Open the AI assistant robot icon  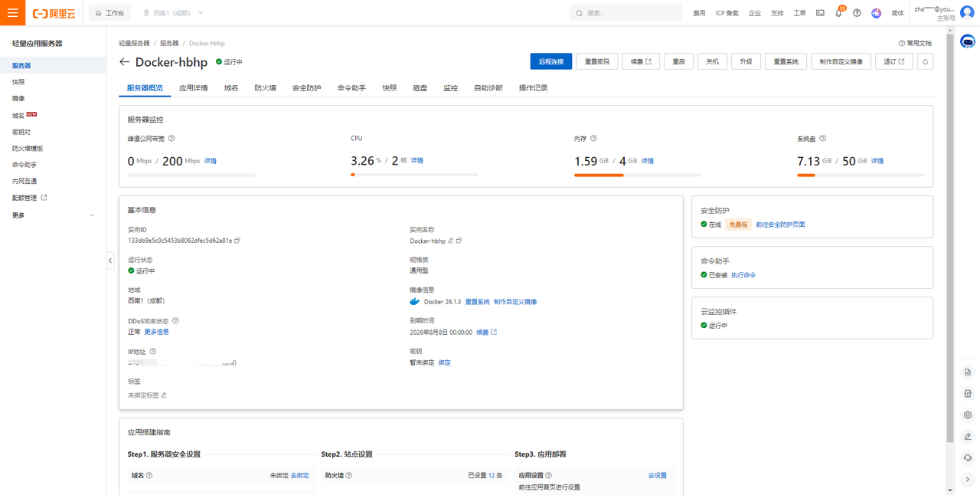pyautogui.click(x=967, y=41)
